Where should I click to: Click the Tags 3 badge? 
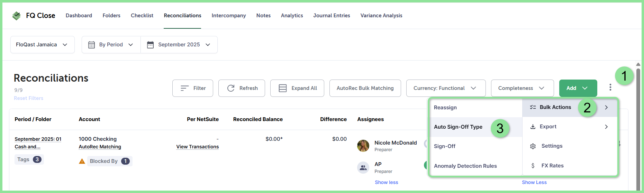click(x=29, y=159)
